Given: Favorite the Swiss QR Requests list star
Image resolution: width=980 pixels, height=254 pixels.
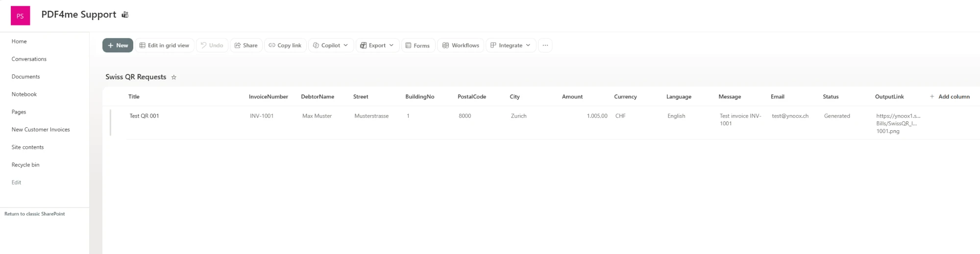Looking at the screenshot, I should 173,77.
